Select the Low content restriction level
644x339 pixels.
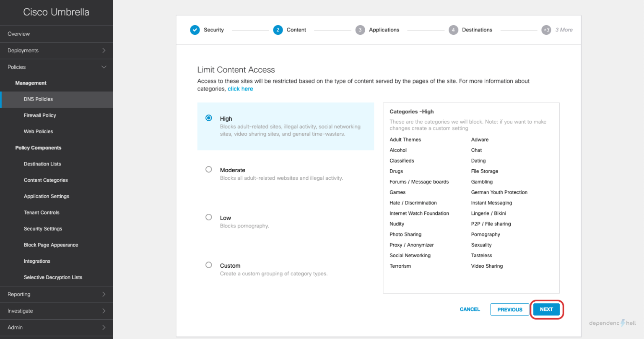click(209, 217)
